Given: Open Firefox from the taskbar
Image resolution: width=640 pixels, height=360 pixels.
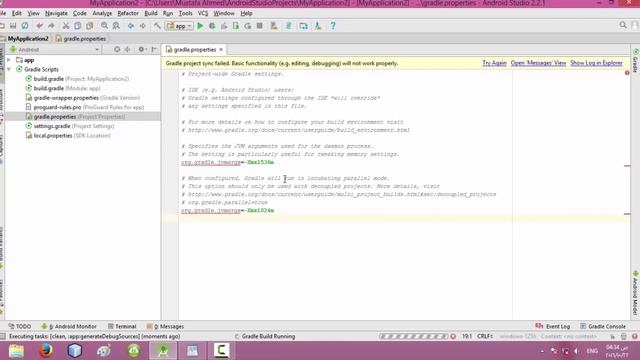Looking at the screenshot, I should 46,350.
